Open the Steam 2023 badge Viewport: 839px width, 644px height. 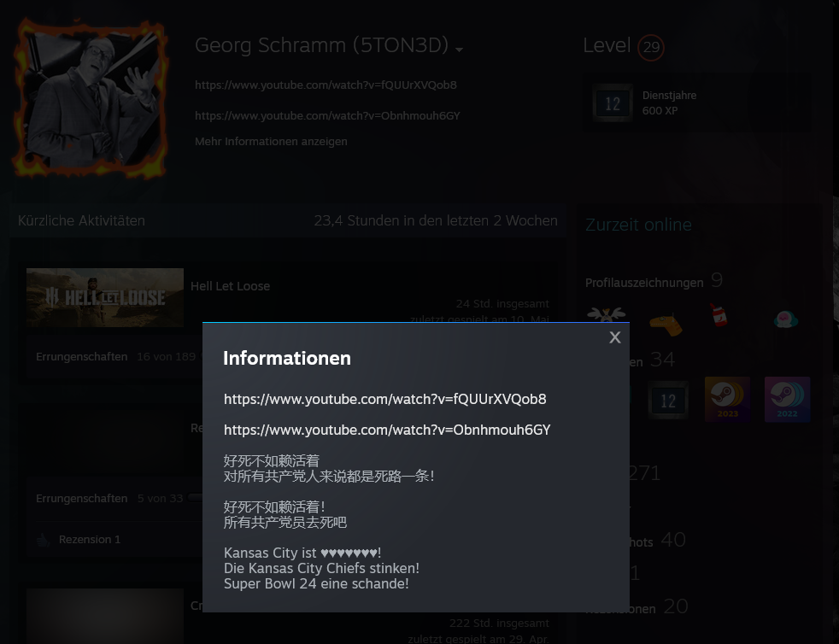tap(727, 399)
